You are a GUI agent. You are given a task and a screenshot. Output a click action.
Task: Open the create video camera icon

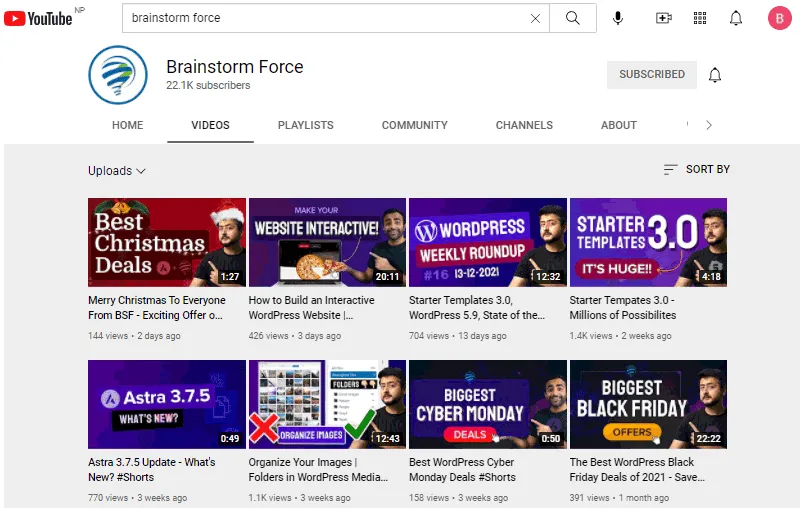click(663, 18)
